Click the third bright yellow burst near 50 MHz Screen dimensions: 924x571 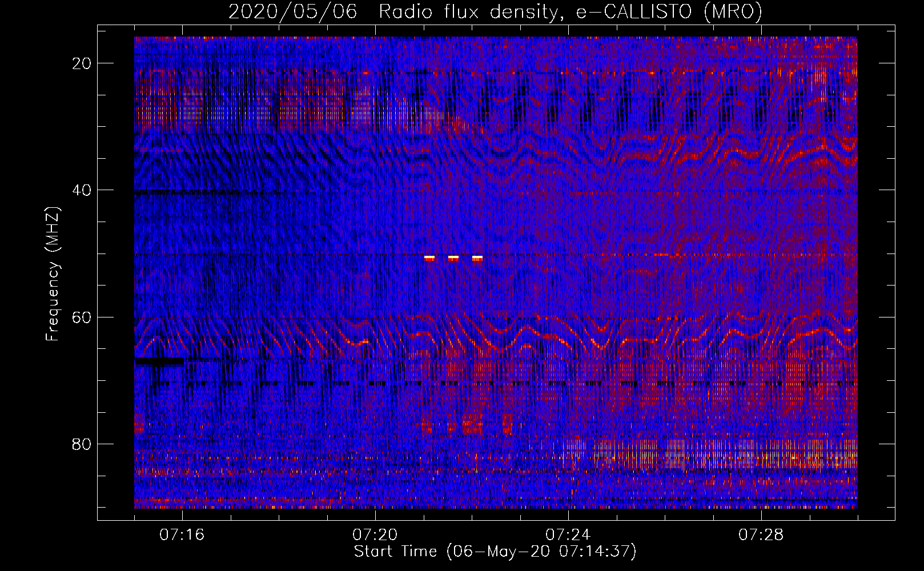coord(477,258)
